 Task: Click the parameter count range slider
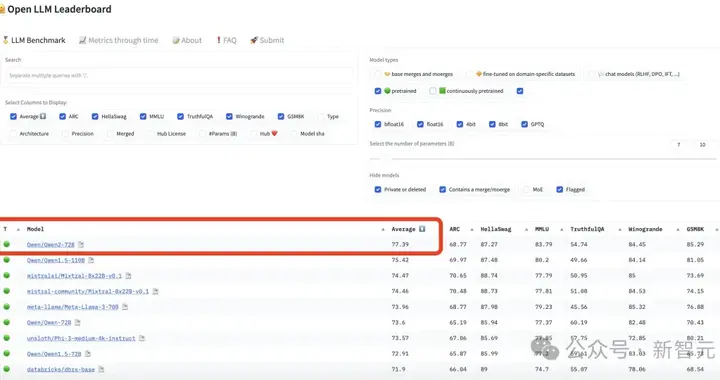coord(543,159)
